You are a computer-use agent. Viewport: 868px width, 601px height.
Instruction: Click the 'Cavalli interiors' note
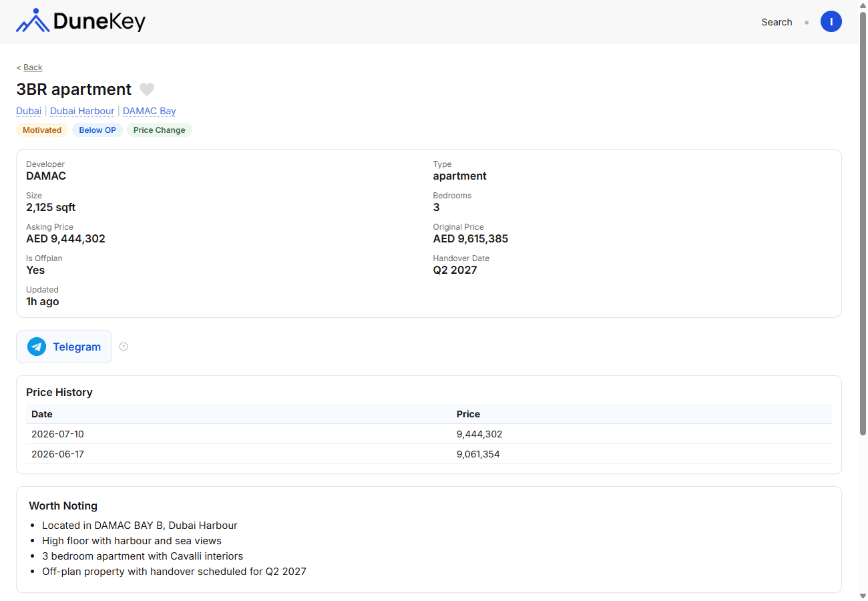click(x=143, y=556)
